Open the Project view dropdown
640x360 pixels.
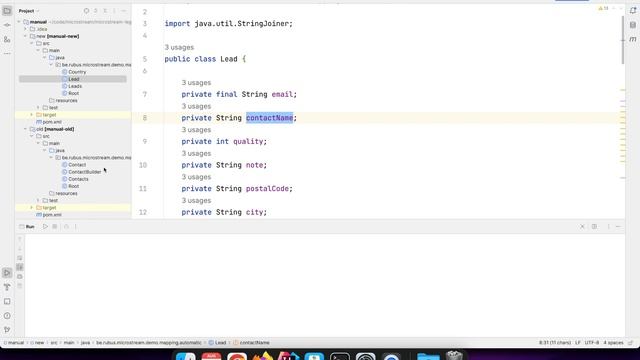(x=29, y=11)
